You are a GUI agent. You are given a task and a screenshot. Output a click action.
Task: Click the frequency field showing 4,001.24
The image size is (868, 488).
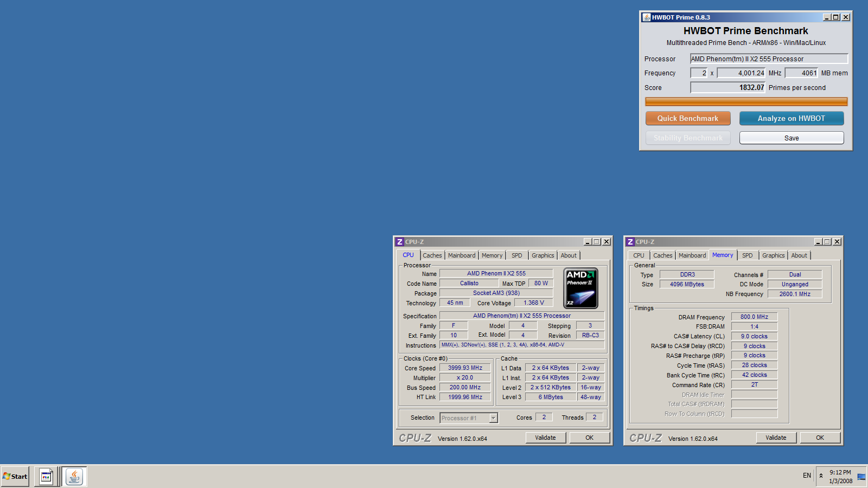click(741, 73)
